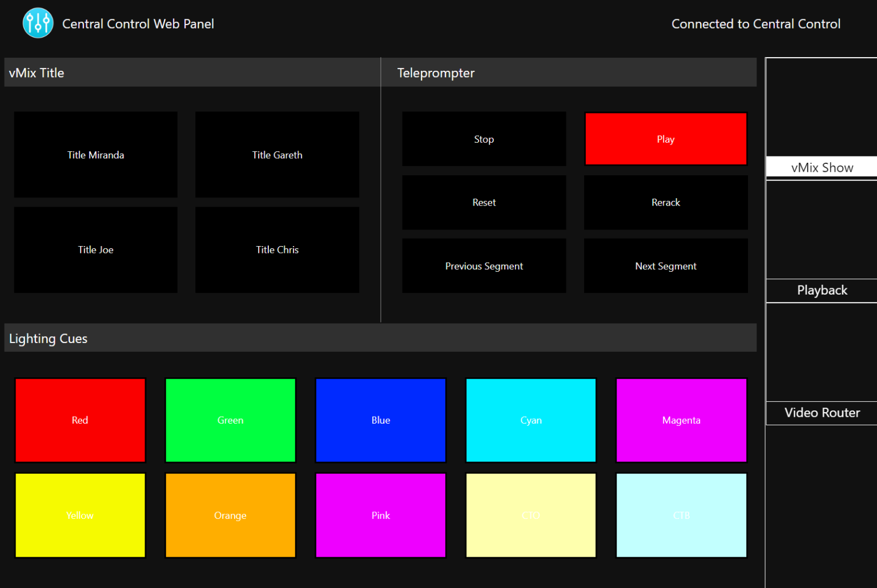
Task: Jump to the previous teleprompter segment
Action: [484, 265]
